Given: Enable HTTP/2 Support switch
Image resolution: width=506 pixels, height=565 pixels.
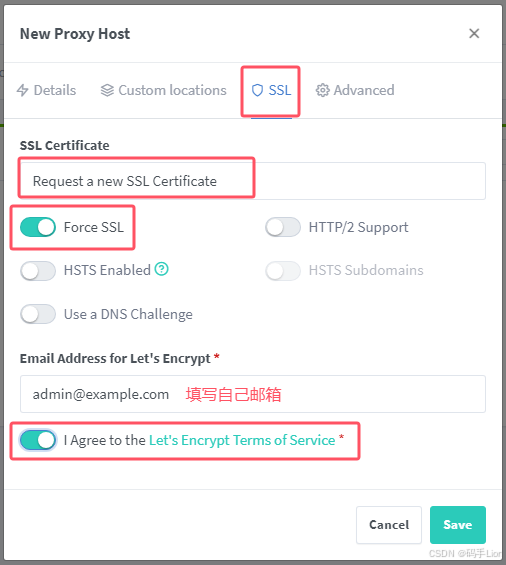Looking at the screenshot, I should click(283, 227).
